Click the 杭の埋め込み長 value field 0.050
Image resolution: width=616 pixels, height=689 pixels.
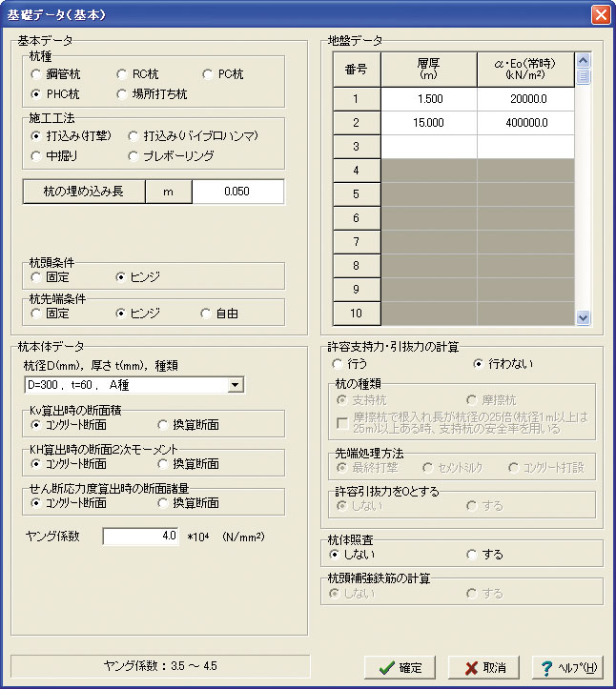pos(237,192)
